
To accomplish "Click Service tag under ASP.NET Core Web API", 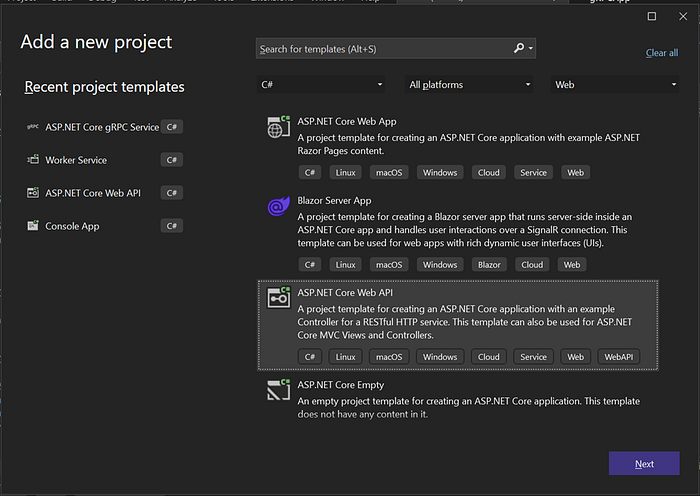I will pos(533,357).
